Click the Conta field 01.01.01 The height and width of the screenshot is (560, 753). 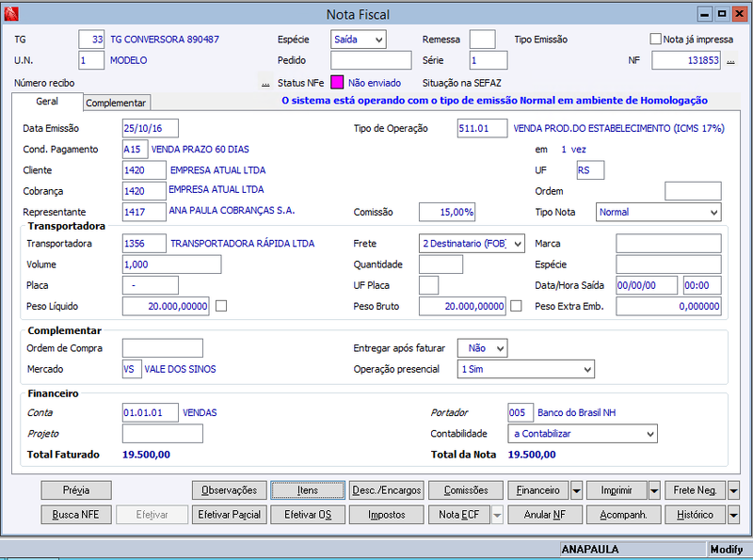(x=151, y=412)
